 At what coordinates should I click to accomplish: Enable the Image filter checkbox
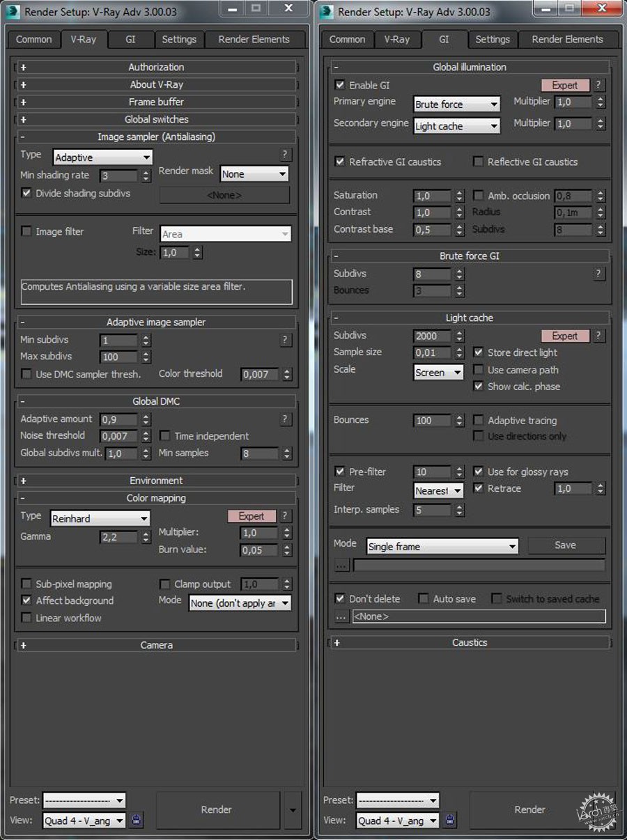click(x=26, y=231)
